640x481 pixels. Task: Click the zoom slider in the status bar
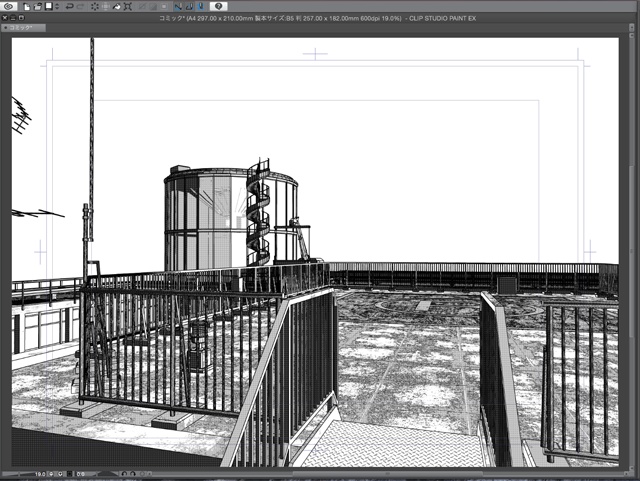(18, 474)
